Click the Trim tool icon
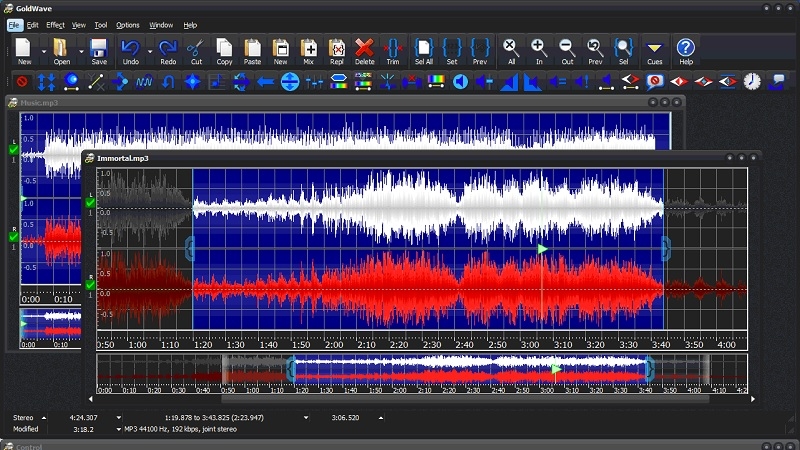This screenshot has width=800, height=450. pos(392,48)
